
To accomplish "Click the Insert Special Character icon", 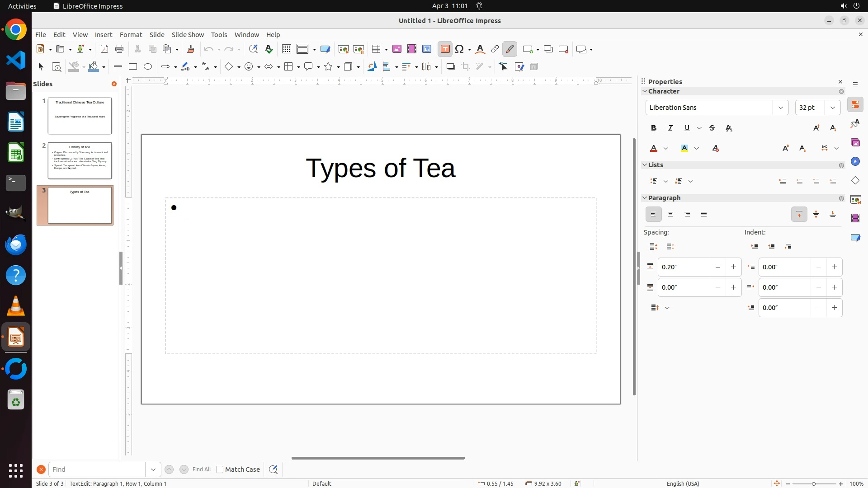I will tap(460, 49).
